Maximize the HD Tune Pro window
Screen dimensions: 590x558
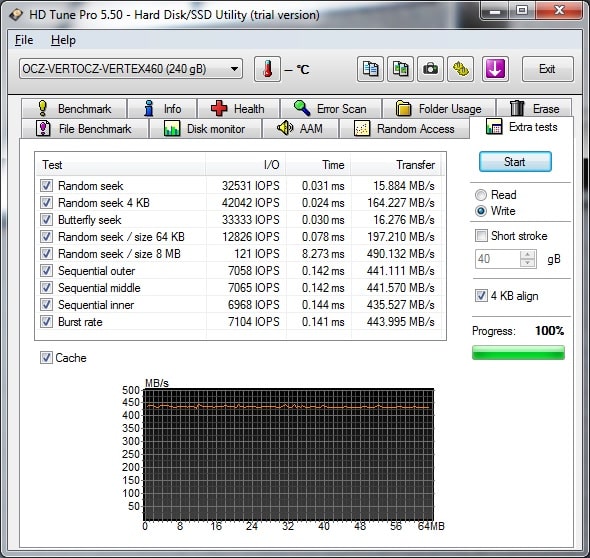522,11
